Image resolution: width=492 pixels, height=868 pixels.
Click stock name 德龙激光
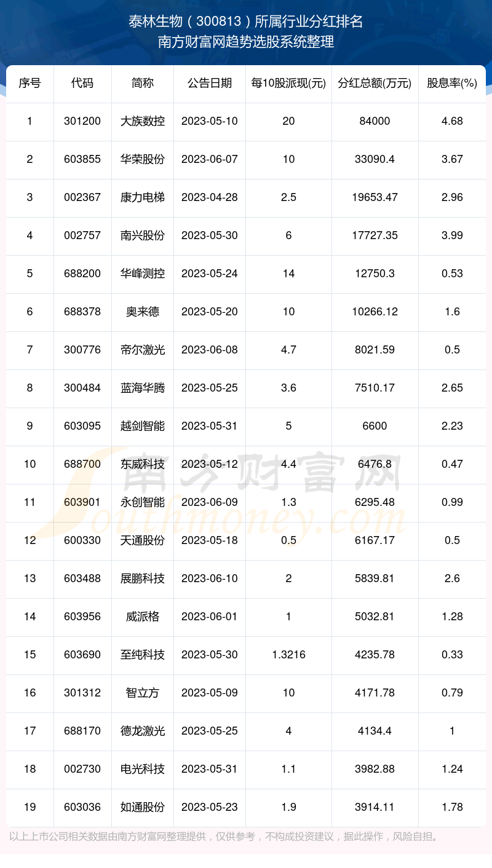(x=143, y=731)
